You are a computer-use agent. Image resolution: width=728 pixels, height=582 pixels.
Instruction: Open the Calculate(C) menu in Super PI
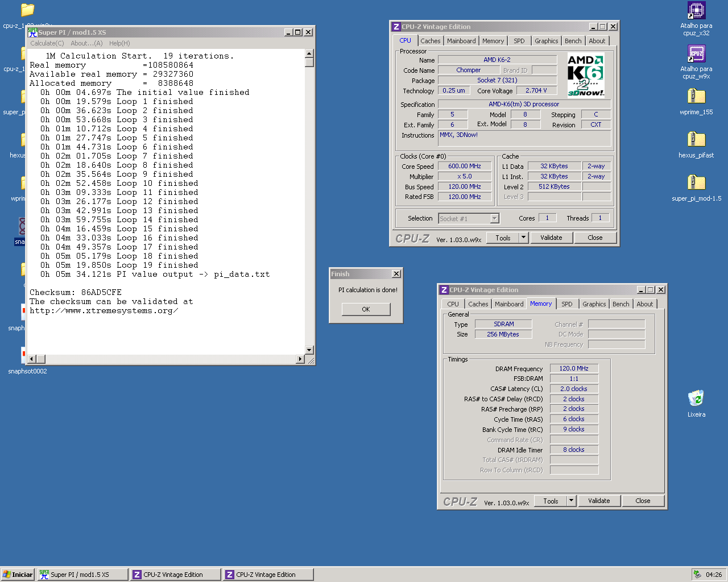(47, 43)
